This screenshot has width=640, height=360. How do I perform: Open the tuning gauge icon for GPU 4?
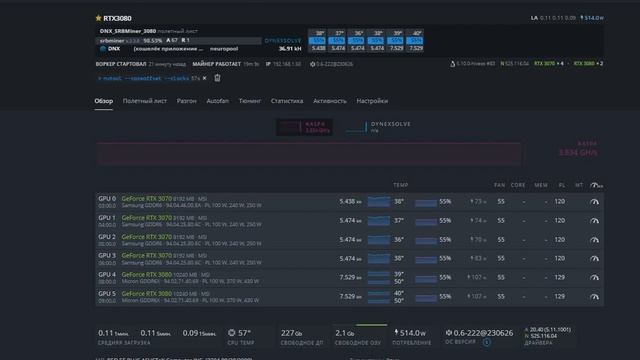point(594,278)
